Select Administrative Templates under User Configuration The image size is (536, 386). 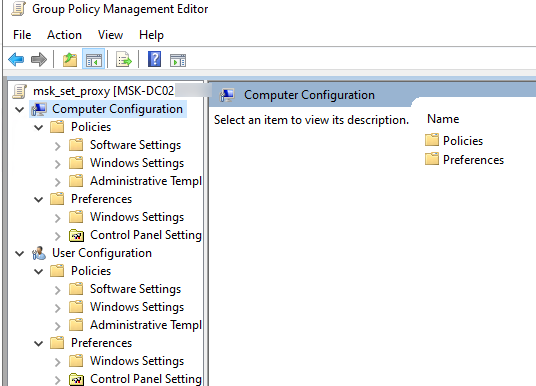(146, 325)
